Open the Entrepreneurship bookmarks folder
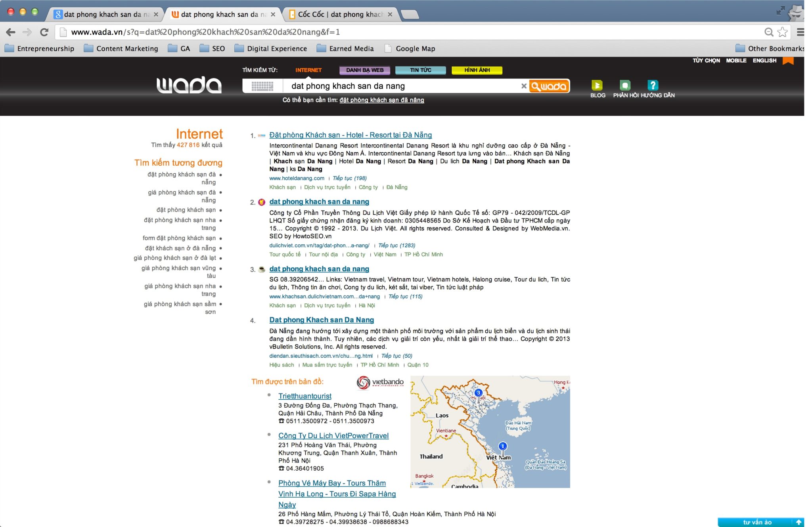This screenshot has width=812, height=527. [40, 48]
